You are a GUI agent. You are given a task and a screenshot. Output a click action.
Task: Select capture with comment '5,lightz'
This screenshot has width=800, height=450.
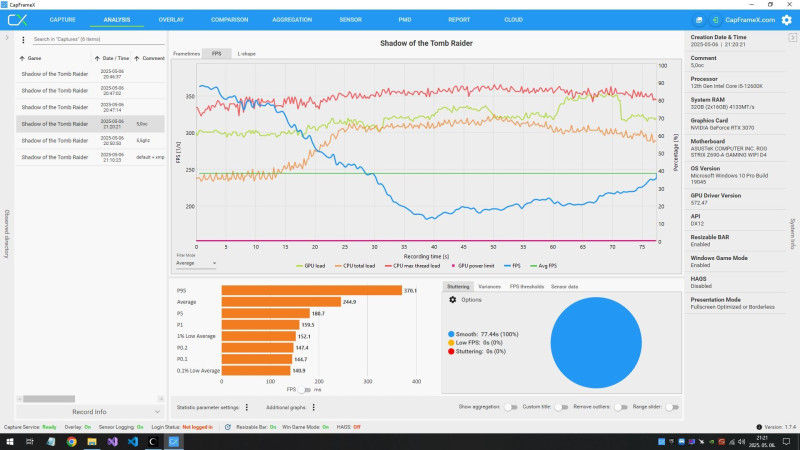[x=90, y=140]
